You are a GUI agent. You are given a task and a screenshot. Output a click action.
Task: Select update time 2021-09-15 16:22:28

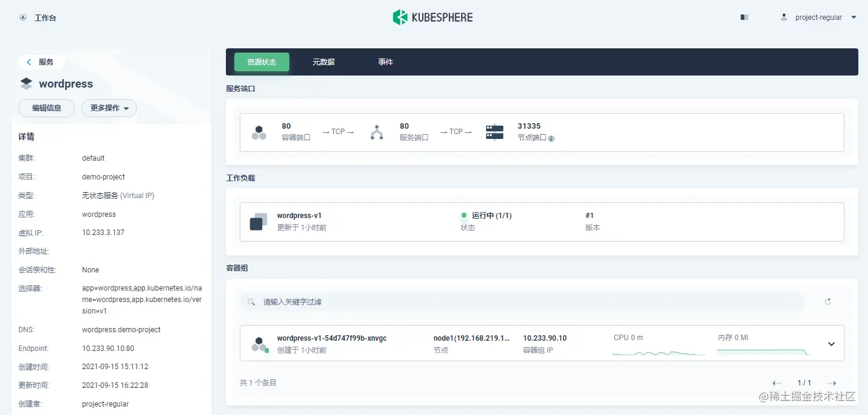[115, 385]
